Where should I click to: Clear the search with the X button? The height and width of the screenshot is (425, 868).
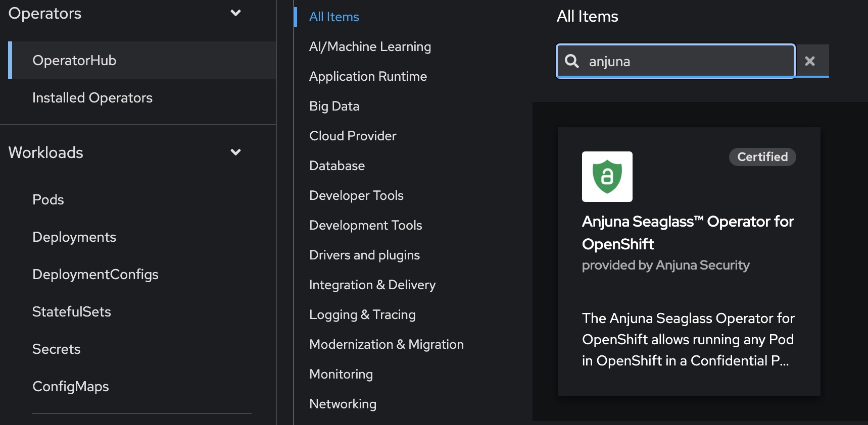click(x=810, y=61)
